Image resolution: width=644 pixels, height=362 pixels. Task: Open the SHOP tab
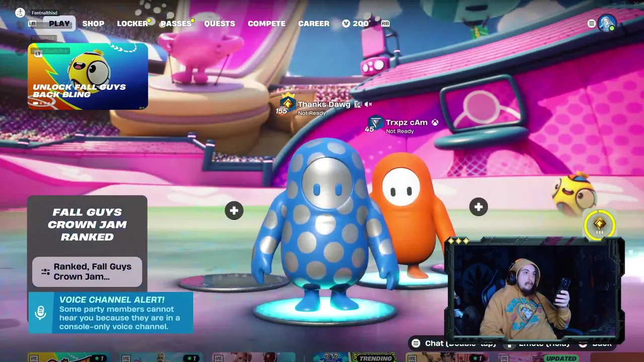coord(93,24)
